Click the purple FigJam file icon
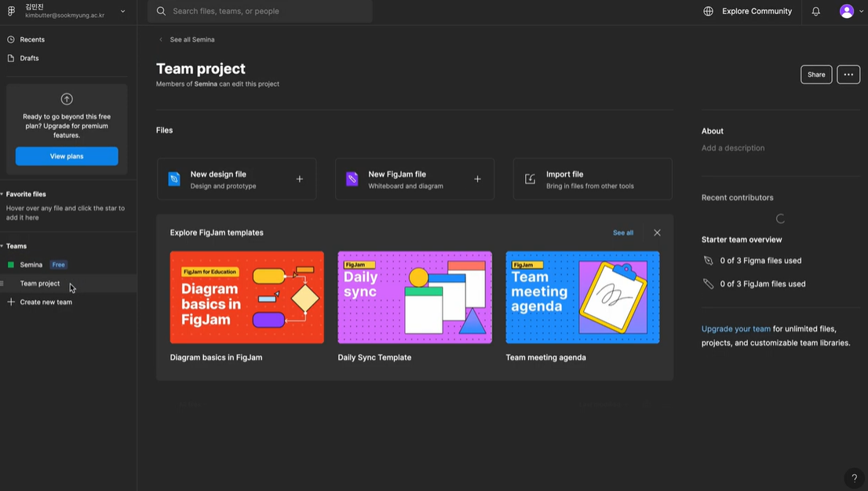 tap(352, 179)
